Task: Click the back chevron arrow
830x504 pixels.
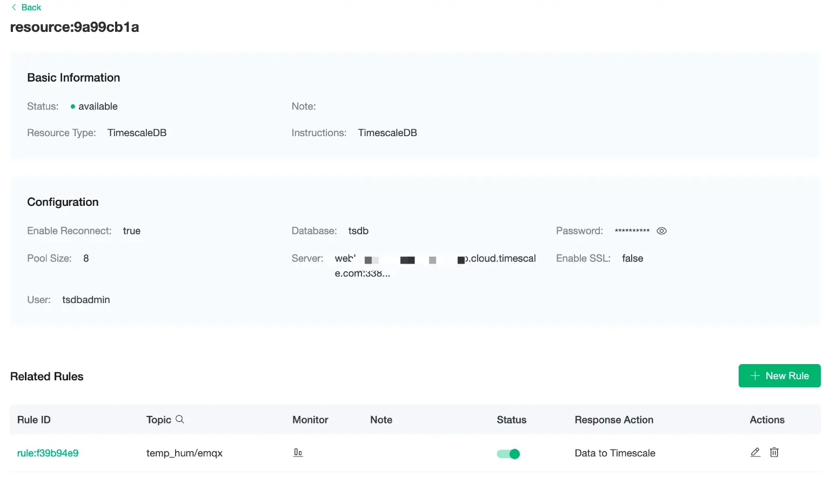Action: [14, 7]
